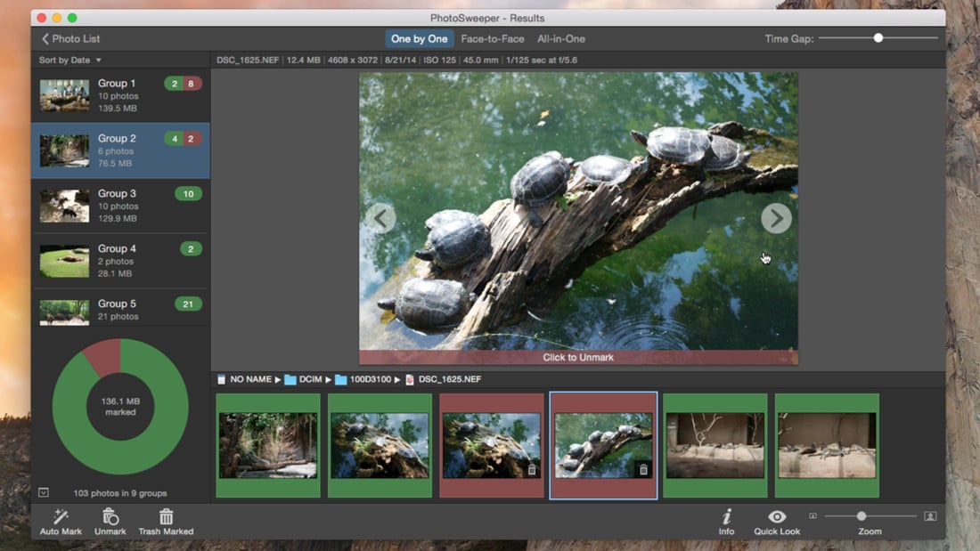Adjust the Time Gap slider
The image size is (980, 551).
coord(878,38)
